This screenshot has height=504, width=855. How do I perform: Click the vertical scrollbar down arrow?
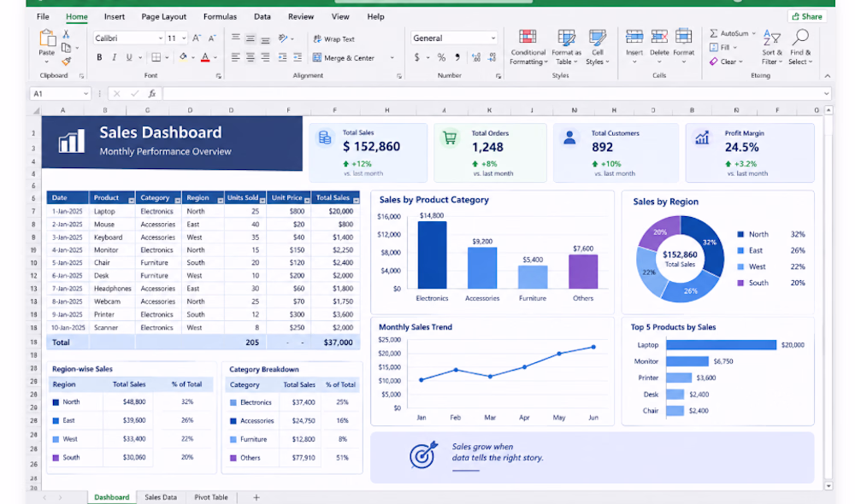[828, 485]
